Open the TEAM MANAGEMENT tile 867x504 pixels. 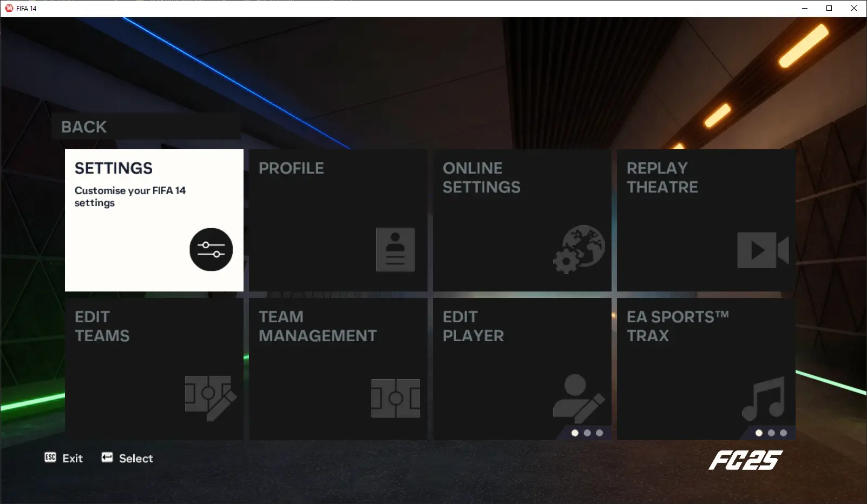pos(338,369)
